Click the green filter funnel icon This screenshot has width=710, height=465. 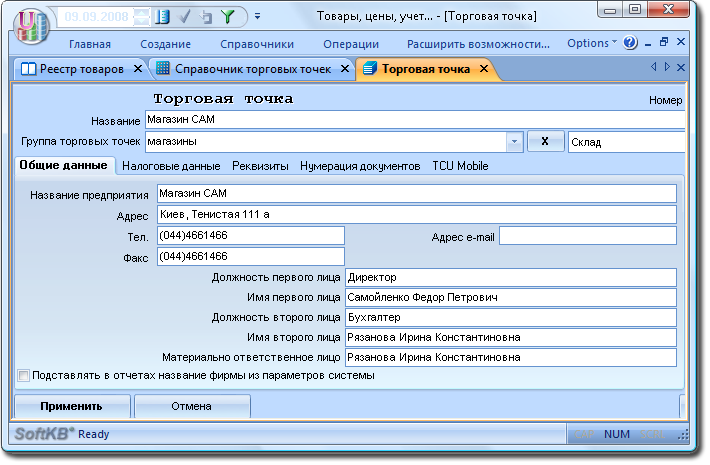[x=228, y=17]
